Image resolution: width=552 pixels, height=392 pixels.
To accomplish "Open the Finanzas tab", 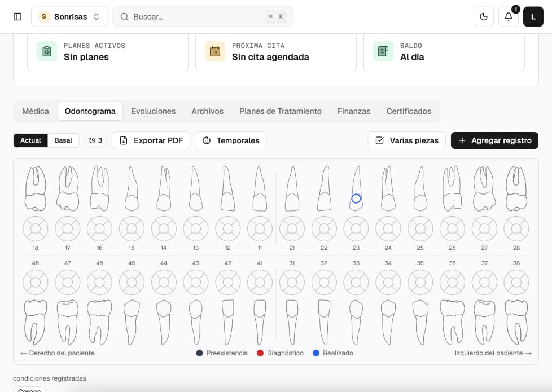I will coord(354,111).
